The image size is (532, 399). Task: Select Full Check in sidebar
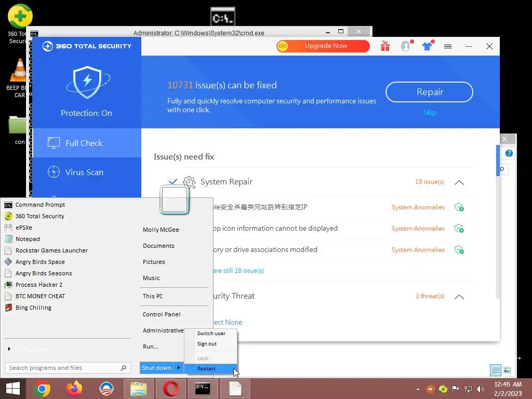[x=87, y=143]
